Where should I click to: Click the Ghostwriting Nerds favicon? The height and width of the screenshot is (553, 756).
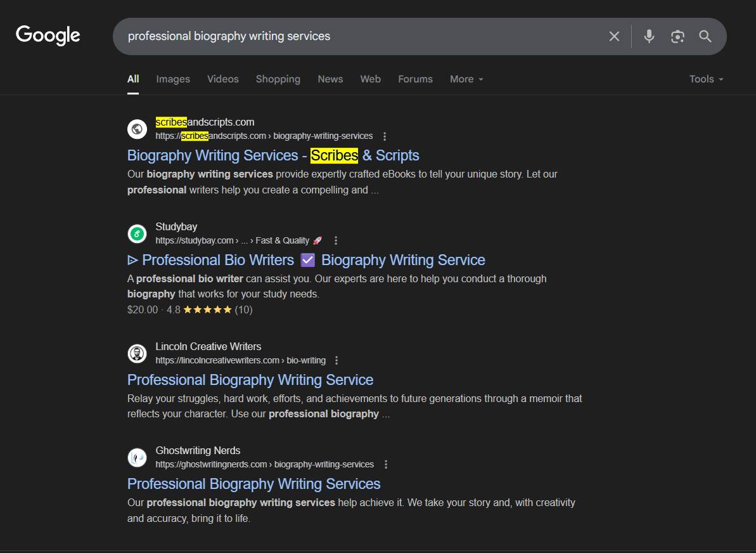tap(137, 457)
